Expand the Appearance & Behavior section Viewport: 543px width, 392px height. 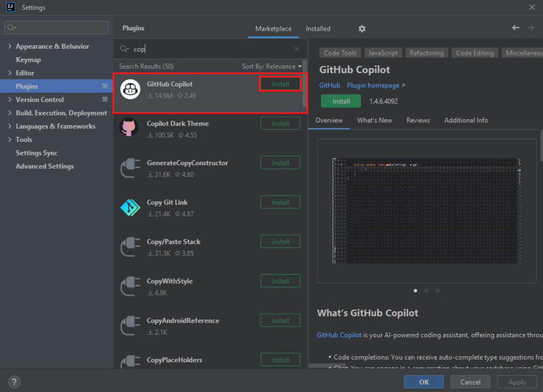tap(10, 46)
